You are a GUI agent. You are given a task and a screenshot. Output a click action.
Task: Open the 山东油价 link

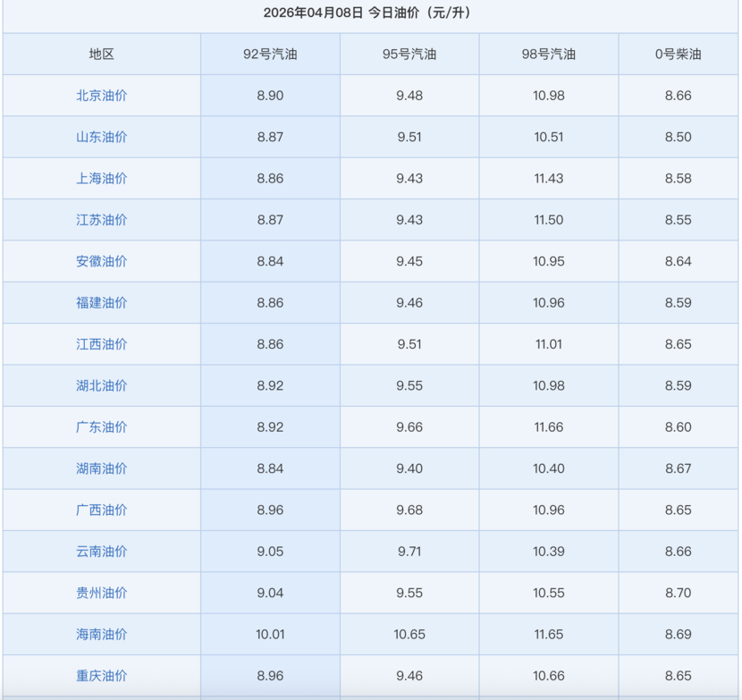pyautogui.click(x=102, y=137)
